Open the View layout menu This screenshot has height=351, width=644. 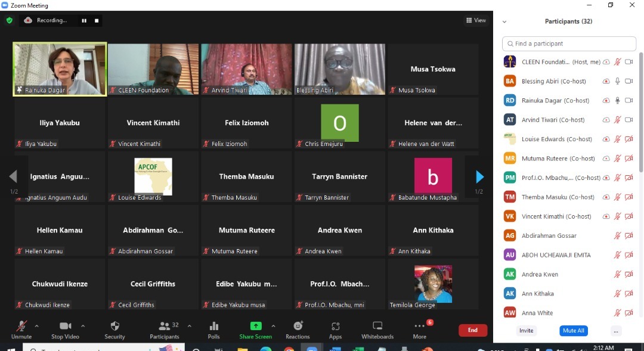tap(476, 20)
